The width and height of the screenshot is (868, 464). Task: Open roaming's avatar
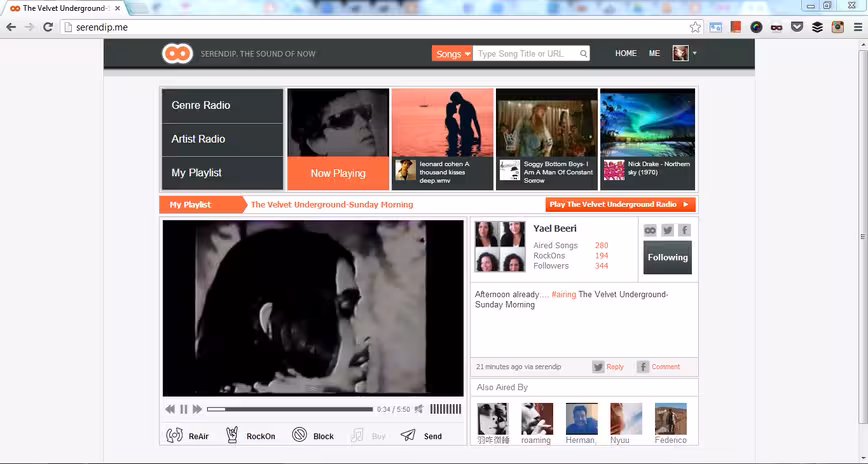coord(537,419)
